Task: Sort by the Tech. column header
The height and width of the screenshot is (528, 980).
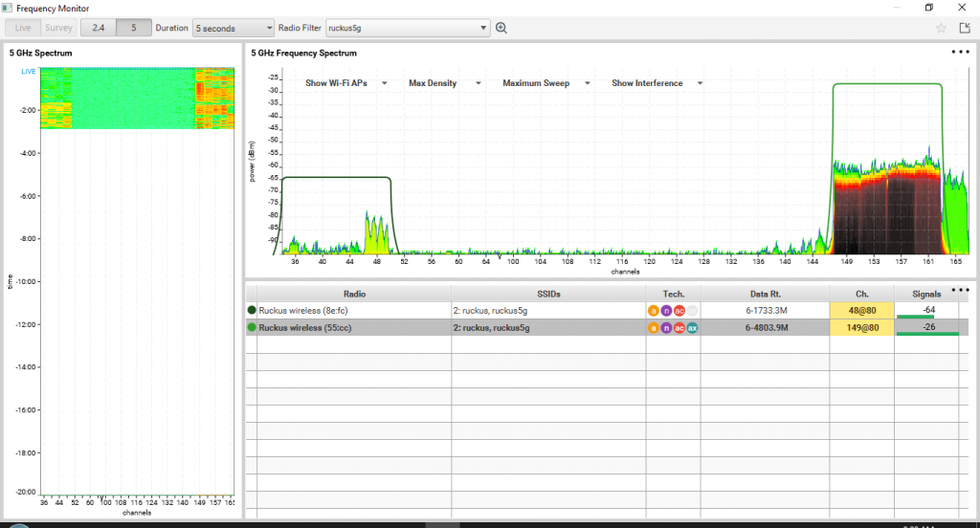Action: coord(673,294)
